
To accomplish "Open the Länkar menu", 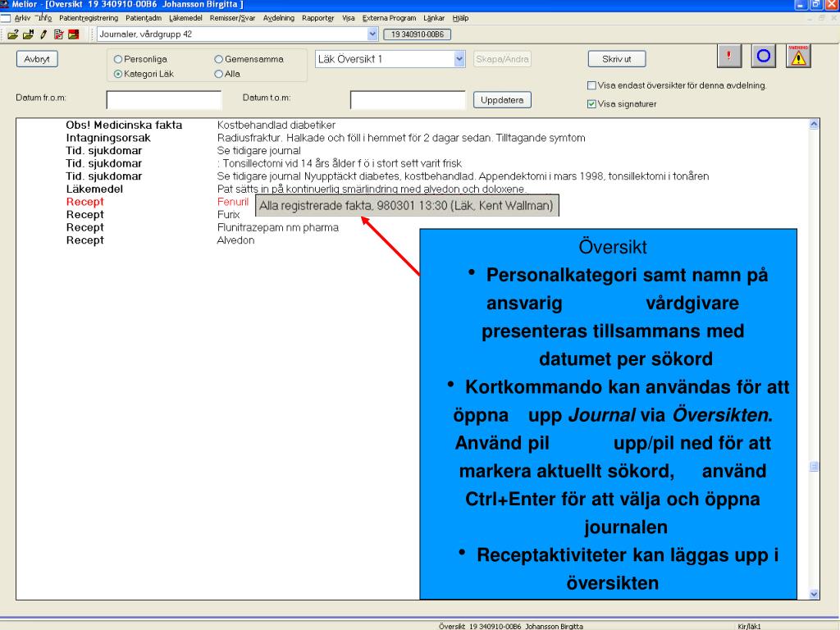I will click(434, 18).
